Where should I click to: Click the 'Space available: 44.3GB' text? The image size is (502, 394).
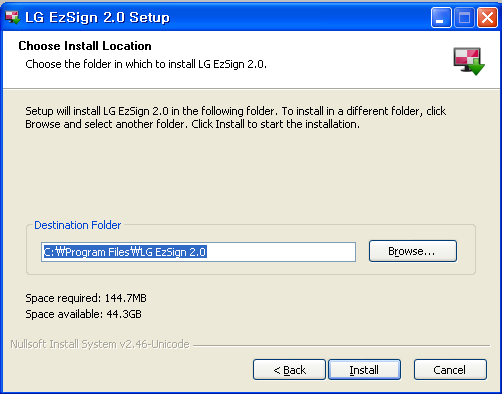(83, 314)
